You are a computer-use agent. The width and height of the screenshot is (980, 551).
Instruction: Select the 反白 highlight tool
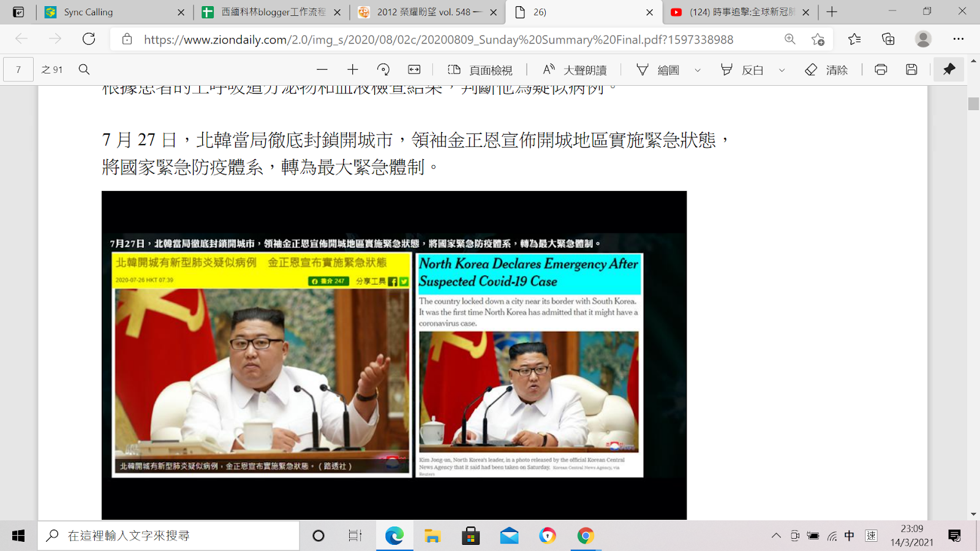[x=742, y=70]
